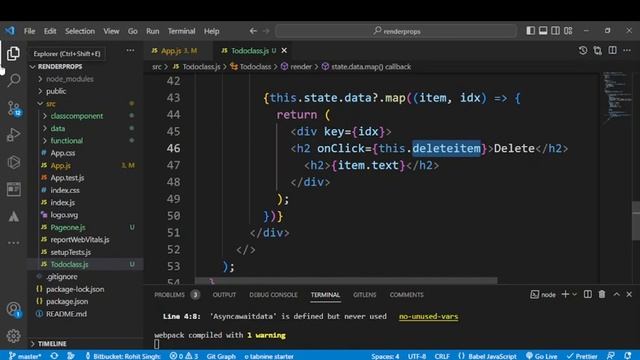Open the file history timeline icon in editor toolbar
The image size is (640, 360).
tap(583, 51)
